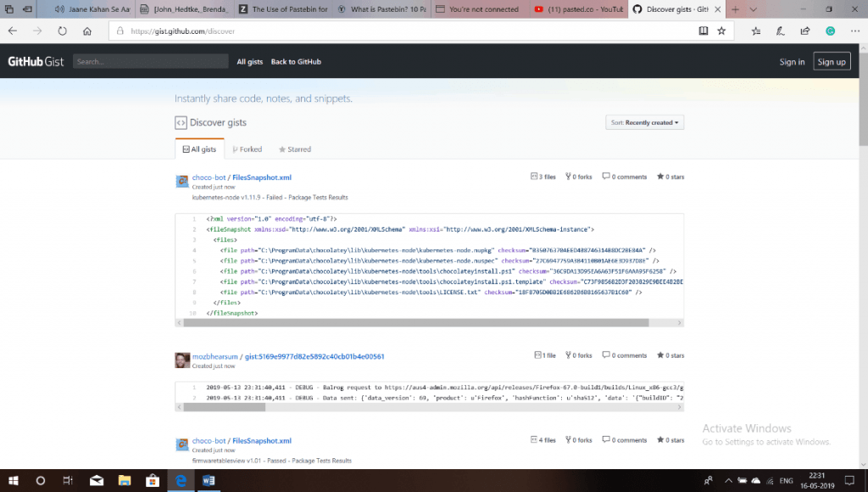Click the Discover gists code brackets icon
This screenshot has width=868, height=492.
coord(181,122)
